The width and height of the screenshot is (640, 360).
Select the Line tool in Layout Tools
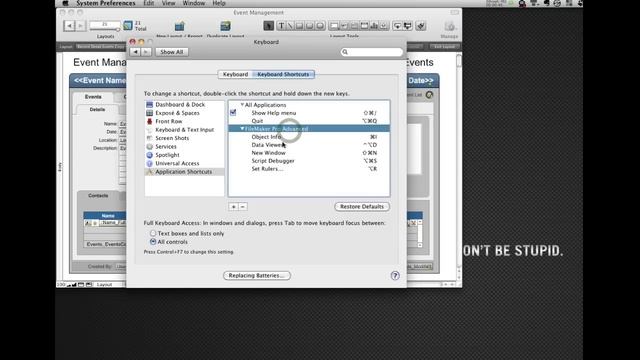tap(290, 26)
